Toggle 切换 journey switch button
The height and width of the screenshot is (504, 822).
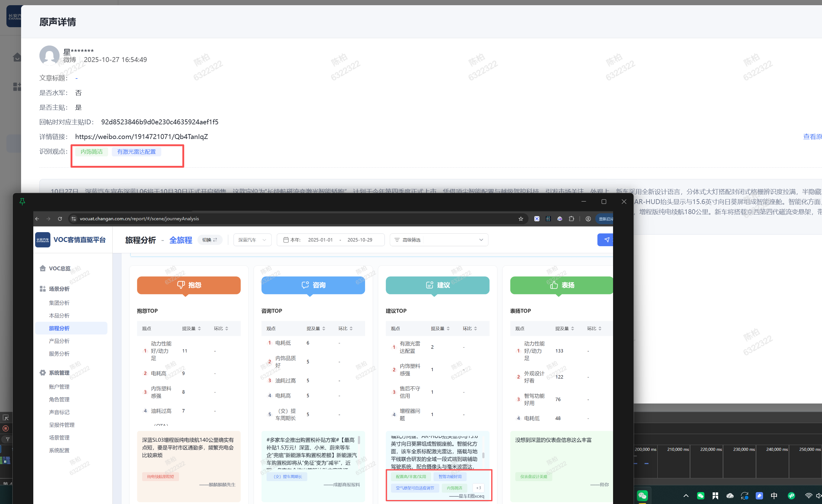point(210,240)
